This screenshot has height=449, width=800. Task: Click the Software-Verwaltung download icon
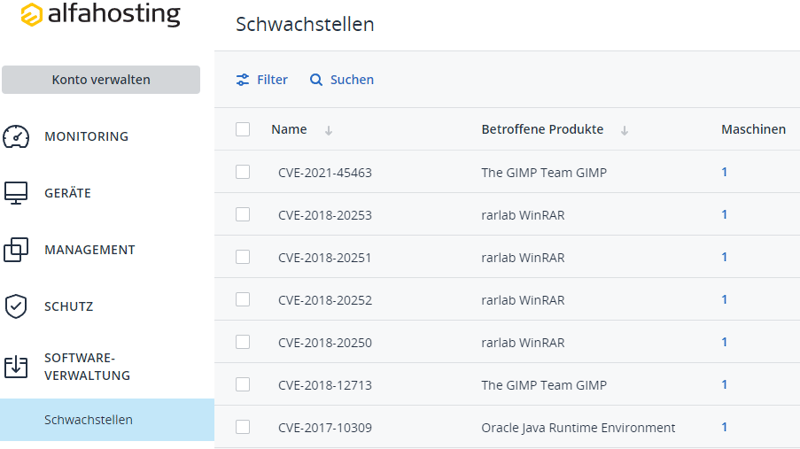(16, 366)
